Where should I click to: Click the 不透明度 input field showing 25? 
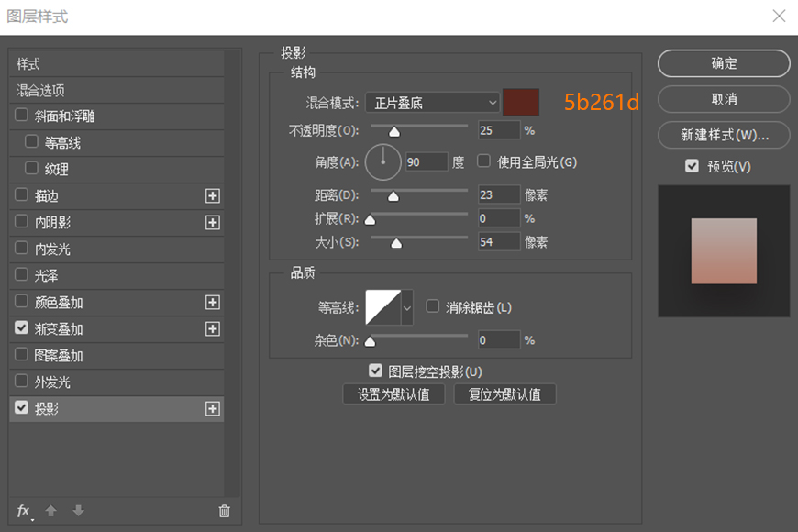(x=498, y=129)
